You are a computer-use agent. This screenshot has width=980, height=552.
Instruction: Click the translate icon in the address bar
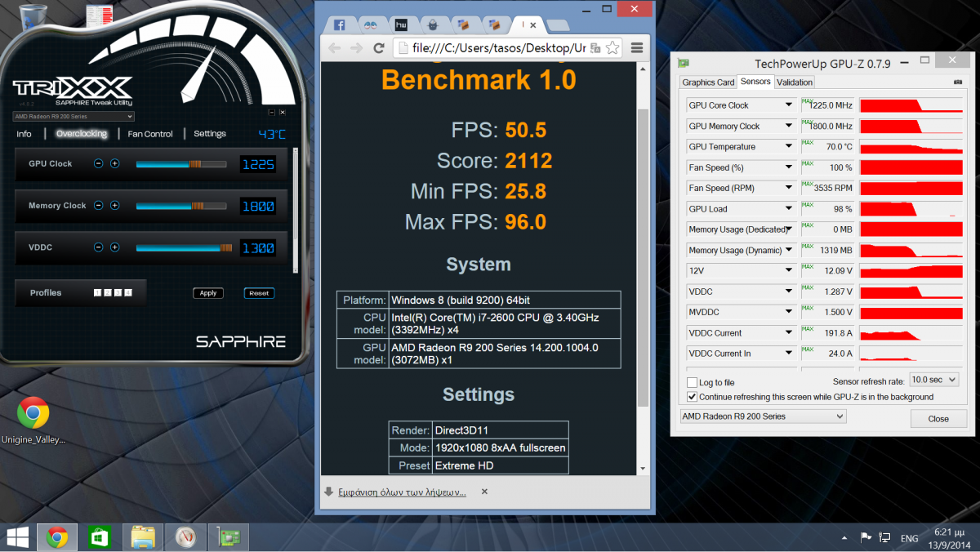597,47
